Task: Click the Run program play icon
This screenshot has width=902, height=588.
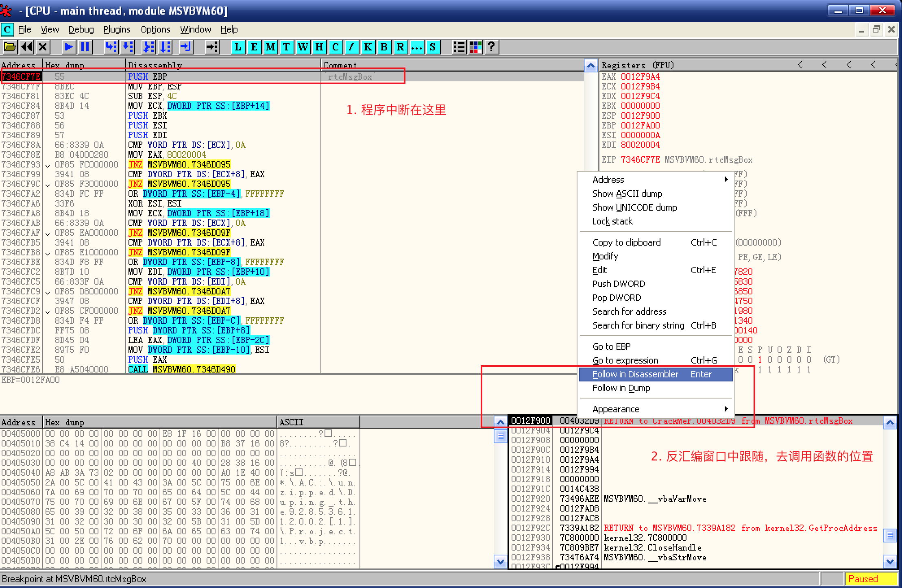Action: 69,47
